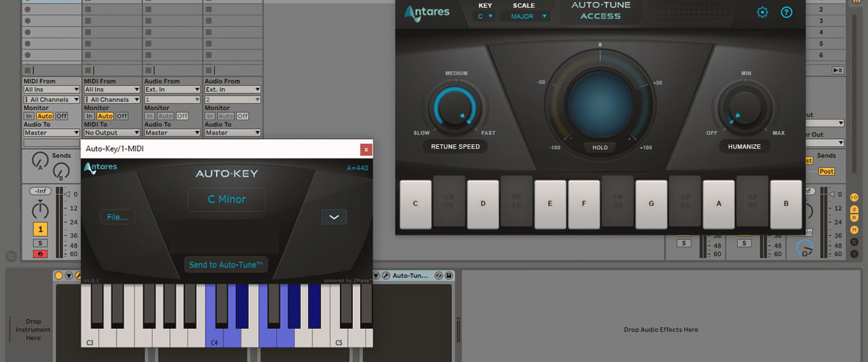This screenshot has height=362, width=868.
Task: Open the Auto-Tune Access help icon
Action: point(786,12)
